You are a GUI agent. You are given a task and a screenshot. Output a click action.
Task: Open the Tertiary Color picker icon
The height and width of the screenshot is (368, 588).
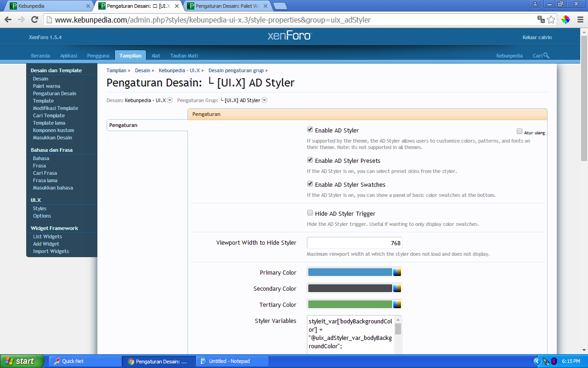point(397,305)
